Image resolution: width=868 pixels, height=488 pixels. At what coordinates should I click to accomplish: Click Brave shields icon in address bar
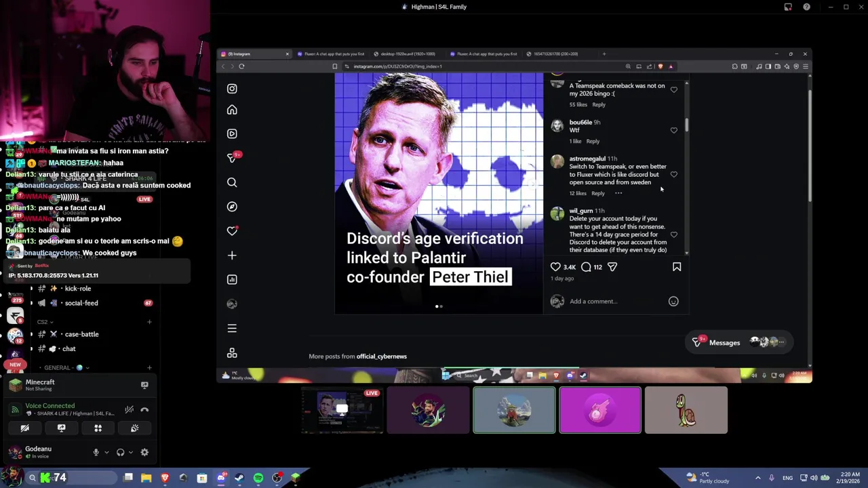(x=660, y=66)
